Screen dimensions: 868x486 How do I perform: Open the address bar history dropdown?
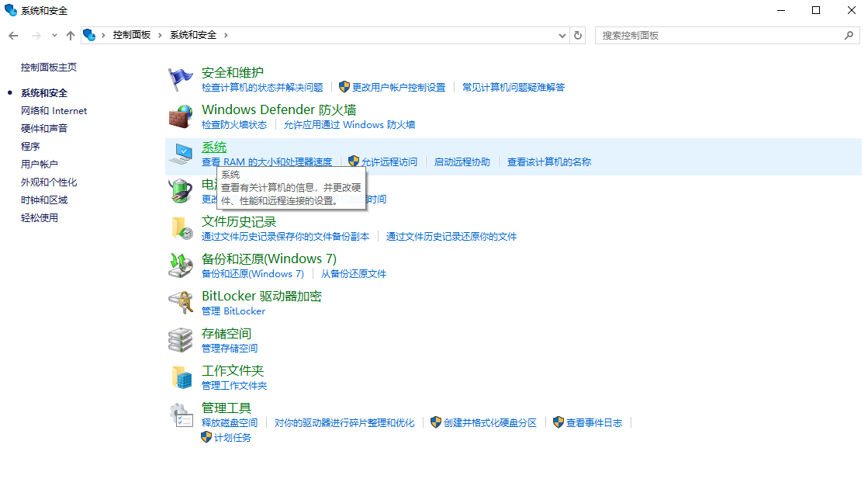[x=562, y=36]
